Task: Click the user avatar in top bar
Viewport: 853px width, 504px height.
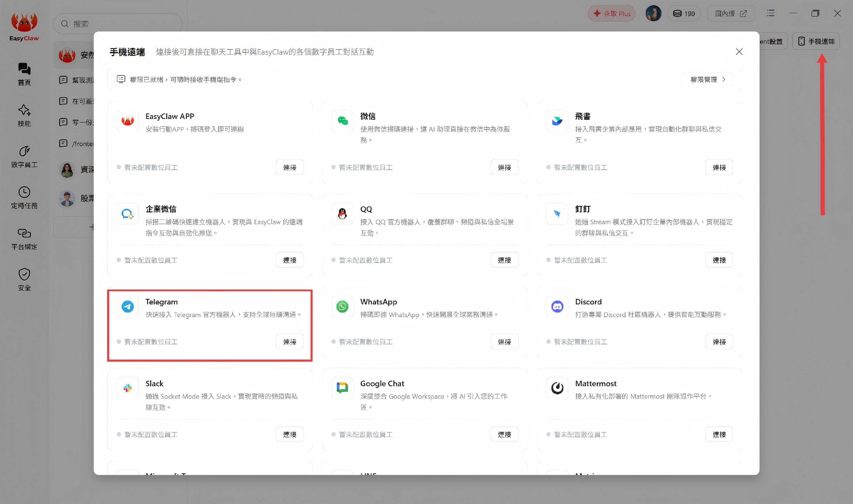Action: pos(653,14)
